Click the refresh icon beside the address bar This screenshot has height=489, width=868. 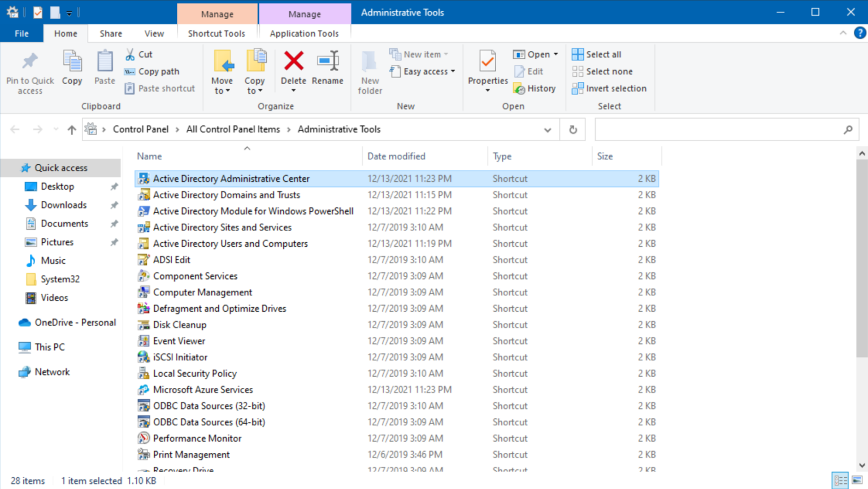tap(572, 129)
